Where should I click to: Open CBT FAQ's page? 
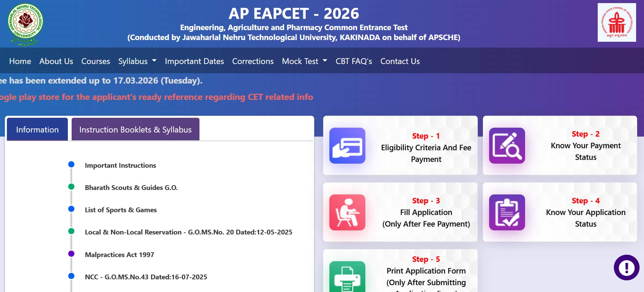coord(354,61)
